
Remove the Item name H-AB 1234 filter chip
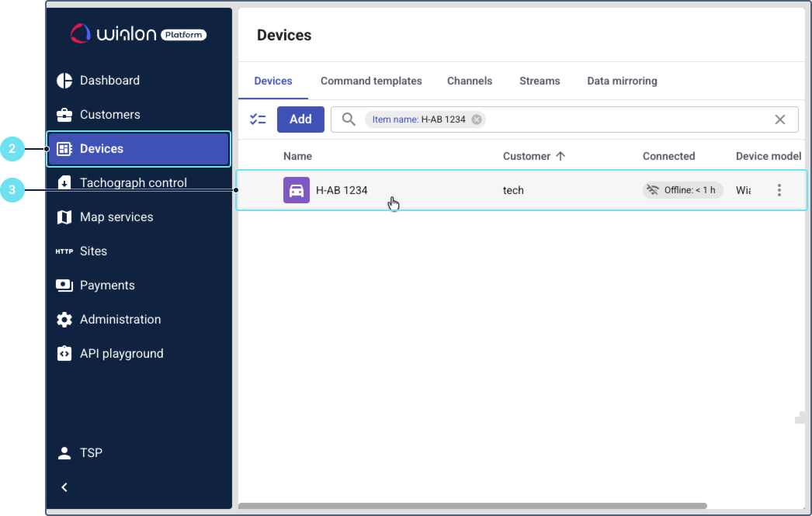click(477, 119)
